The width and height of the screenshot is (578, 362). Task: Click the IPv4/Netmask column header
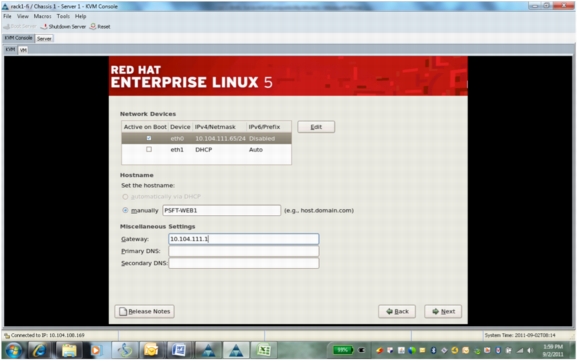pyautogui.click(x=219, y=127)
